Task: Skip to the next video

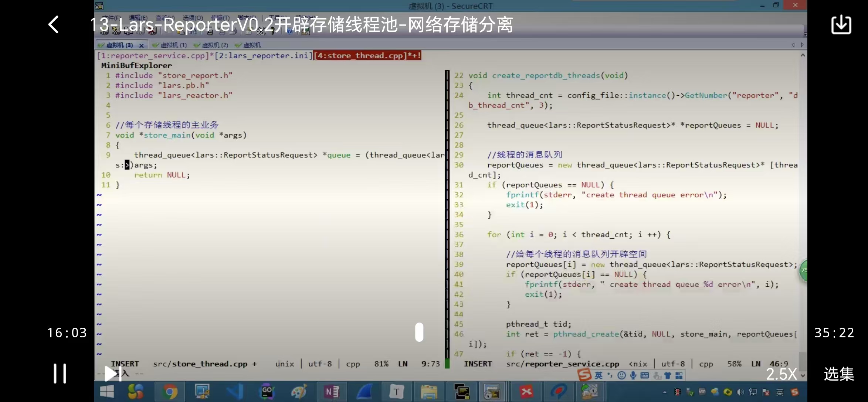Action: [x=112, y=373]
